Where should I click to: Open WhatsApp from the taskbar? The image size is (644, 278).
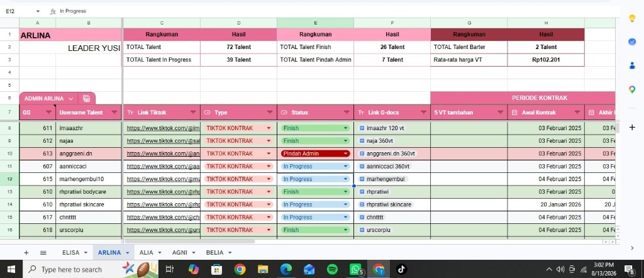[x=355, y=269]
